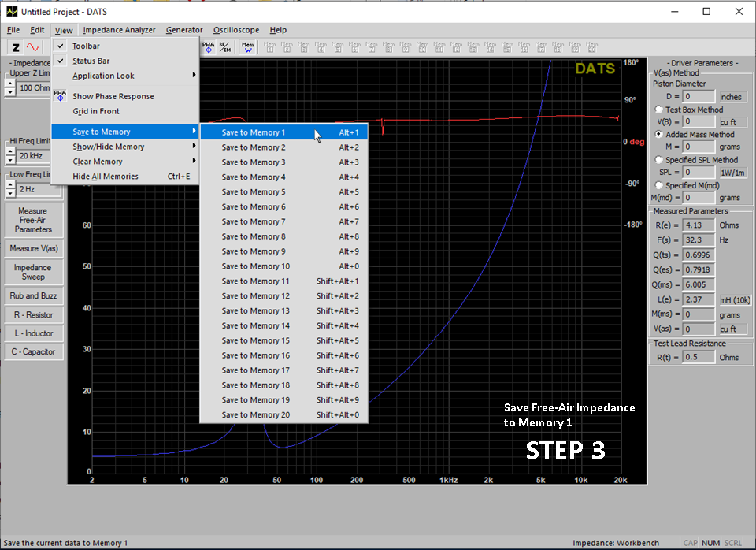Image resolution: width=756 pixels, height=550 pixels.
Task: Decrease Low Freq Limit with down arrow
Action: click(10, 193)
